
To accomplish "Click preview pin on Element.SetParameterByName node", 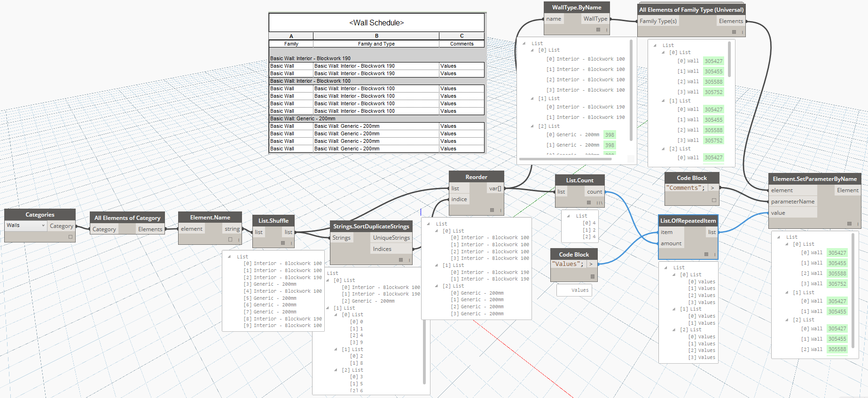I will [x=849, y=224].
